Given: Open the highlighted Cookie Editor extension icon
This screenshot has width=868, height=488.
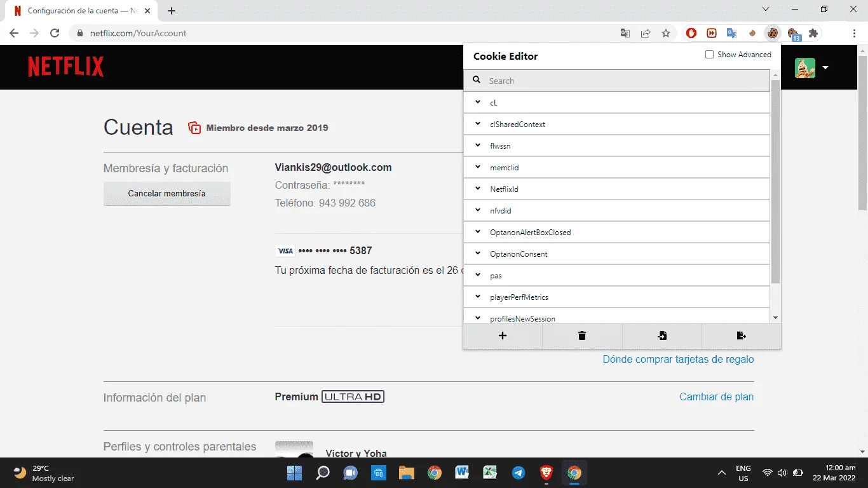Looking at the screenshot, I should pyautogui.click(x=773, y=33).
